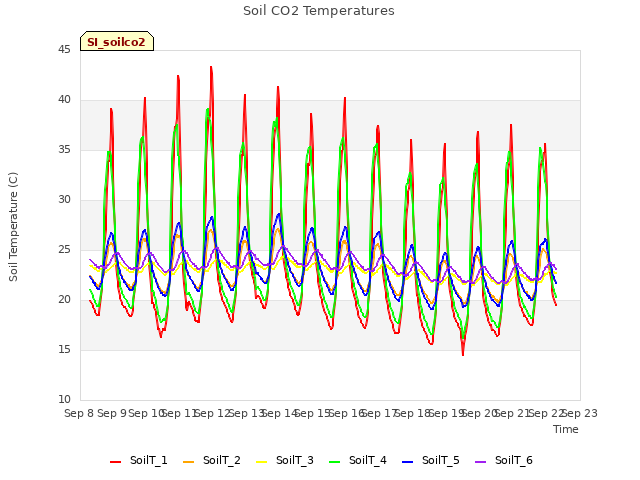Click the 25 y-axis tick label
640x480 pixels.
click(x=64, y=250)
